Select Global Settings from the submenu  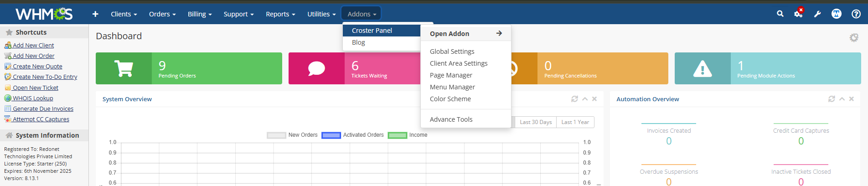452,52
